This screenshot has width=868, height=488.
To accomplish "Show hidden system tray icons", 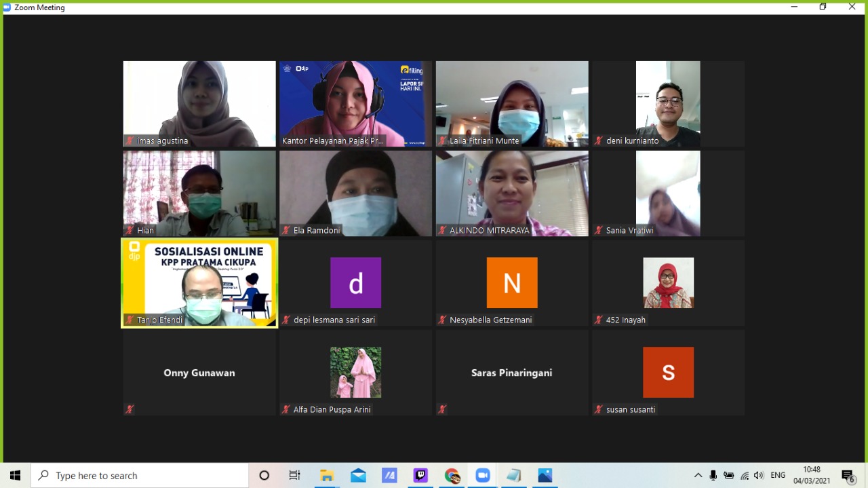I will click(698, 476).
